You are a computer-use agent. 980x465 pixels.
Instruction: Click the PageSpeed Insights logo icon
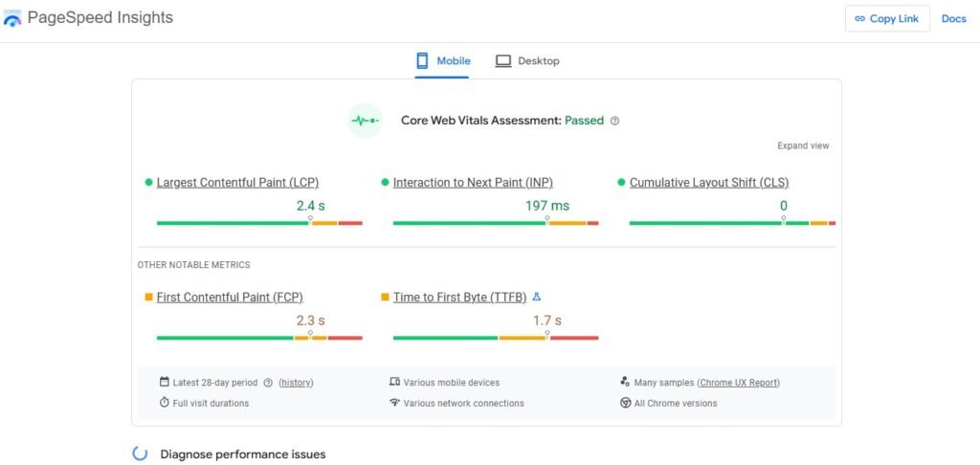(12, 19)
